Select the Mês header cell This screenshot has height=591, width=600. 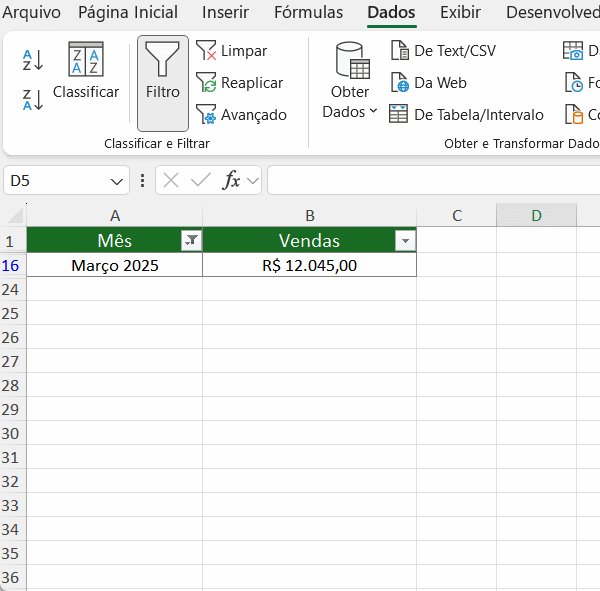[x=114, y=240]
